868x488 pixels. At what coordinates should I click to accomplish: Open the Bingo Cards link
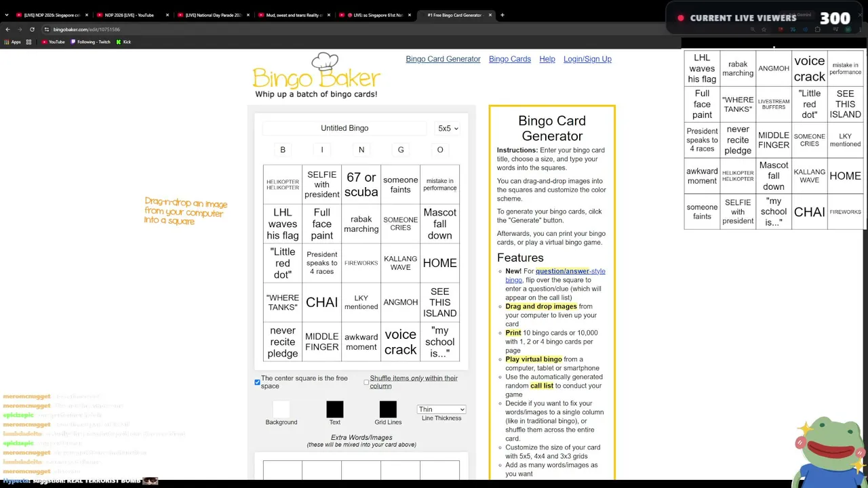[x=510, y=59]
